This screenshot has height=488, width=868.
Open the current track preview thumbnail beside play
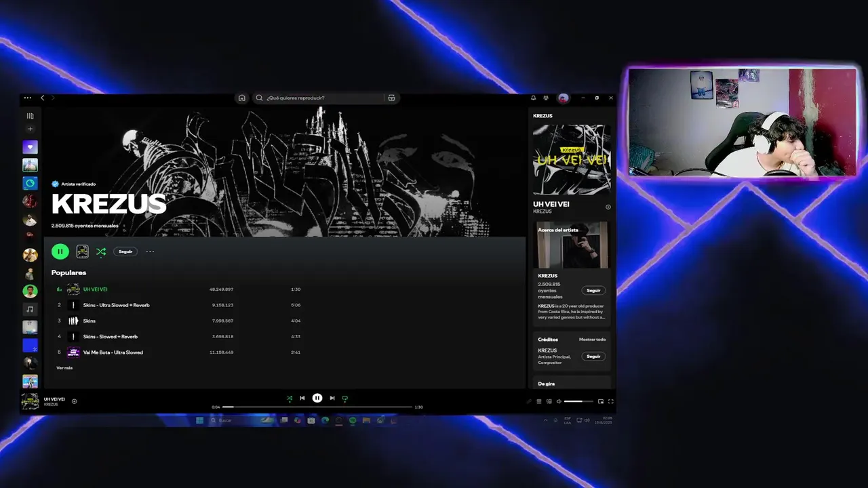[x=82, y=251]
